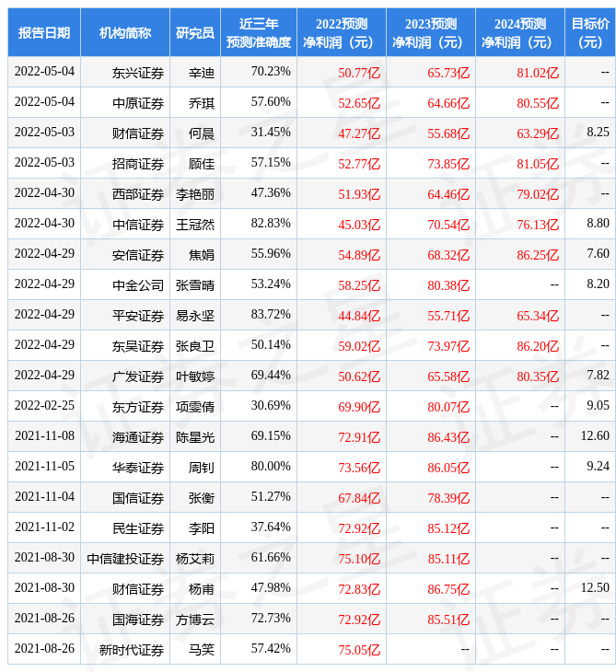Select the 中信建投证券 institution cell
The image size is (616, 672).
(125, 560)
